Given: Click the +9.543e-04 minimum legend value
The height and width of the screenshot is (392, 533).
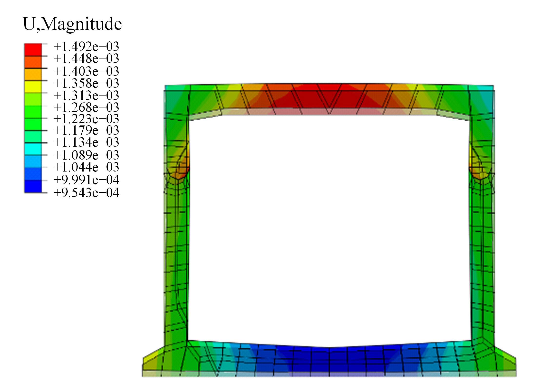Looking at the screenshot, I should coord(86,193).
